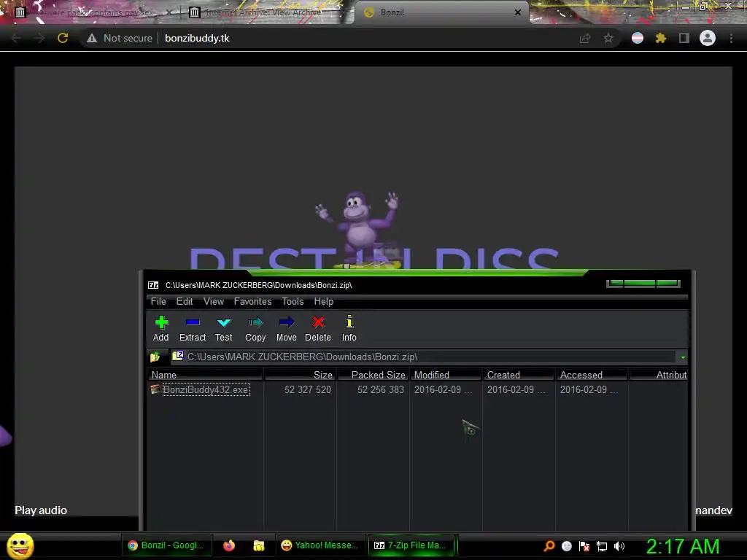Click the Move toolbar icon
Image resolution: width=747 pixels, height=560 pixels.
click(286, 329)
